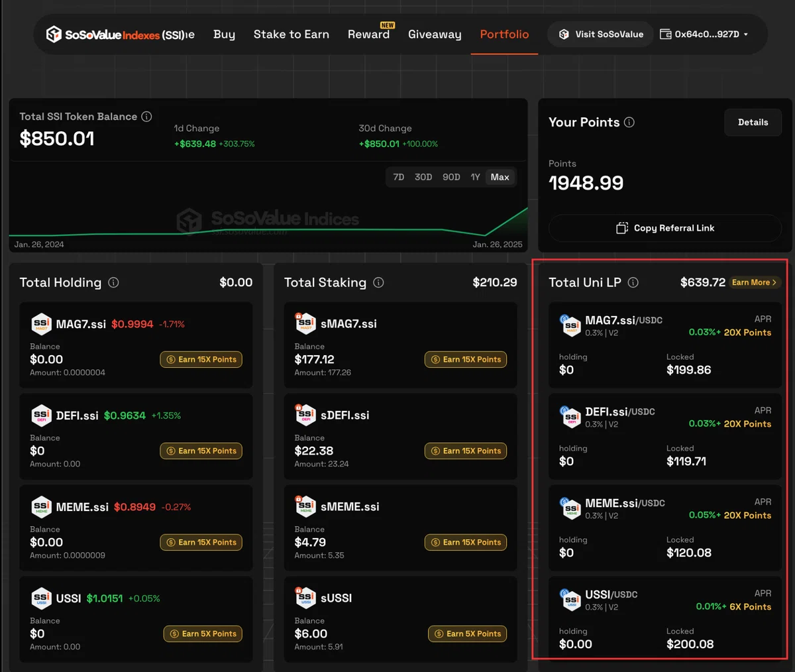Click the USSI token icon in Total Holding
The width and height of the screenshot is (795, 672).
41,598
